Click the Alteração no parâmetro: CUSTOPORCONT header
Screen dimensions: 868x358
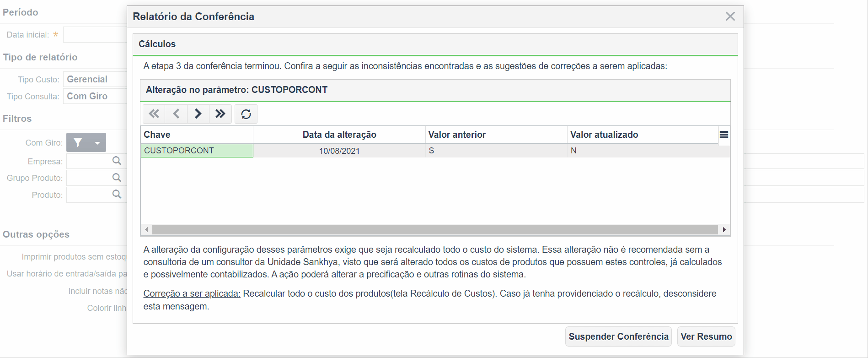coord(435,90)
